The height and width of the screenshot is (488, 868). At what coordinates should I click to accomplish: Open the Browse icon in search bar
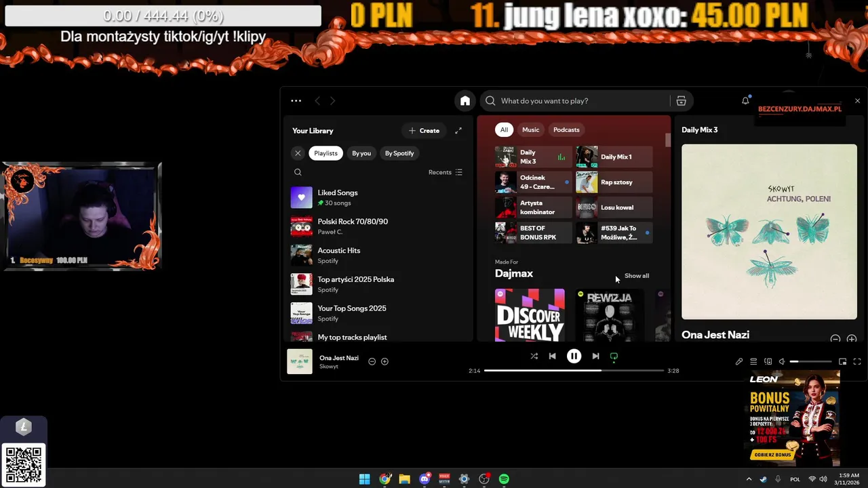click(681, 101)
